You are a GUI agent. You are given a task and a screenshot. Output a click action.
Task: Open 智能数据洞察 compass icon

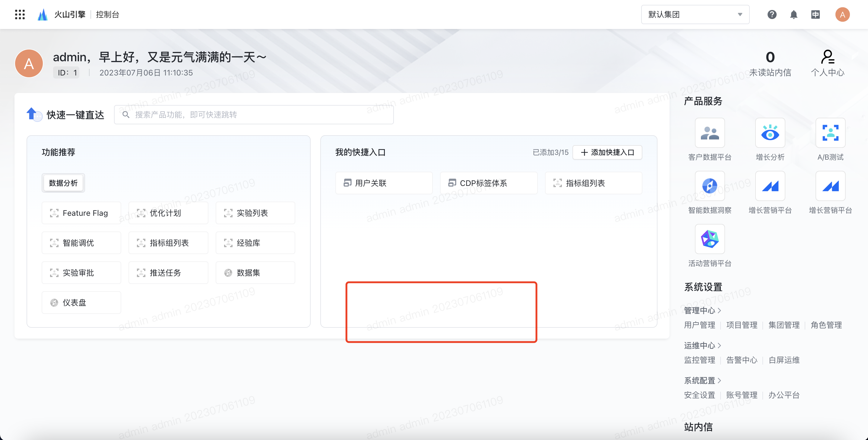point(710,186)
